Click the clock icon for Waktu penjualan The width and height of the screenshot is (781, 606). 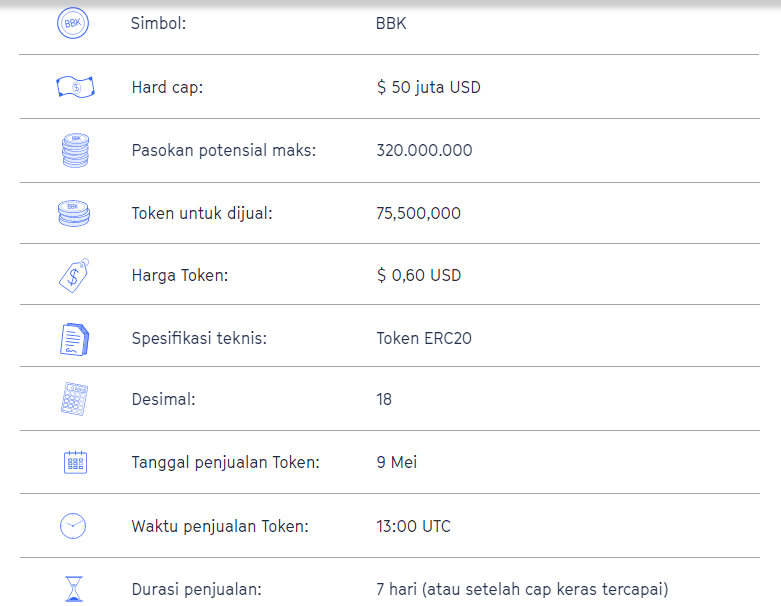[73, 526]
